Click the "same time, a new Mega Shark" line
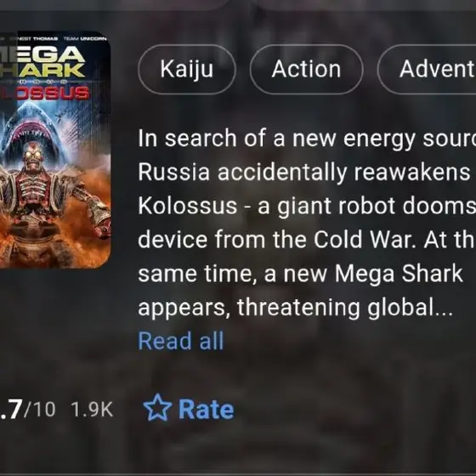Image resolution: width=476 pixels, height=476 pixels. pos(300,274)
